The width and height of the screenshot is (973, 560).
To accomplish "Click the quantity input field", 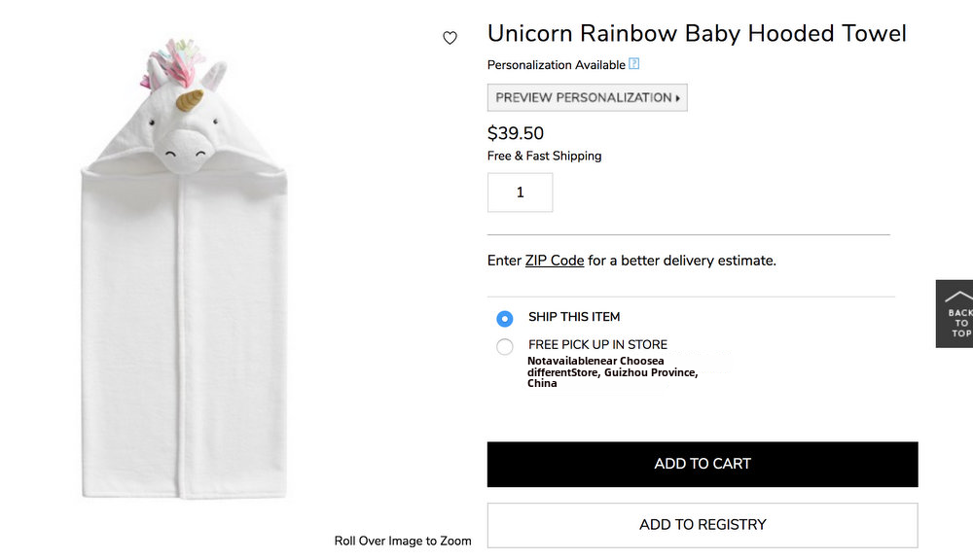I will coord(520,192).
